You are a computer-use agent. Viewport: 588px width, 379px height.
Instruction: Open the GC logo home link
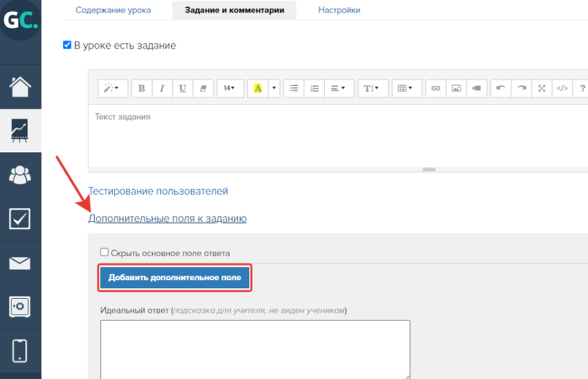(21, 21)
